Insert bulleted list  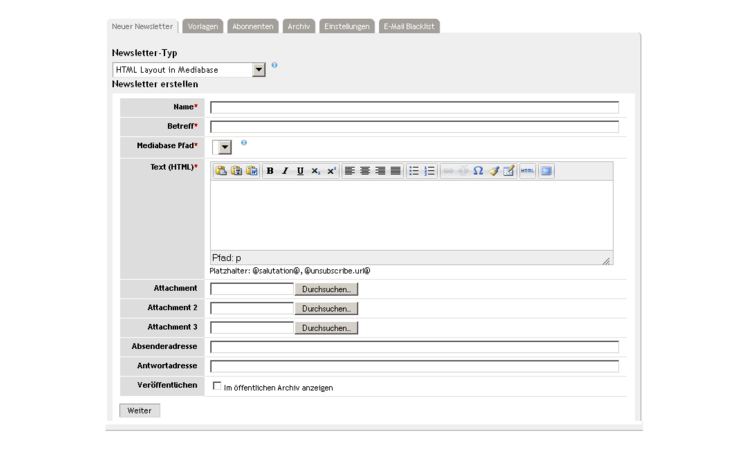pos(414,171)
